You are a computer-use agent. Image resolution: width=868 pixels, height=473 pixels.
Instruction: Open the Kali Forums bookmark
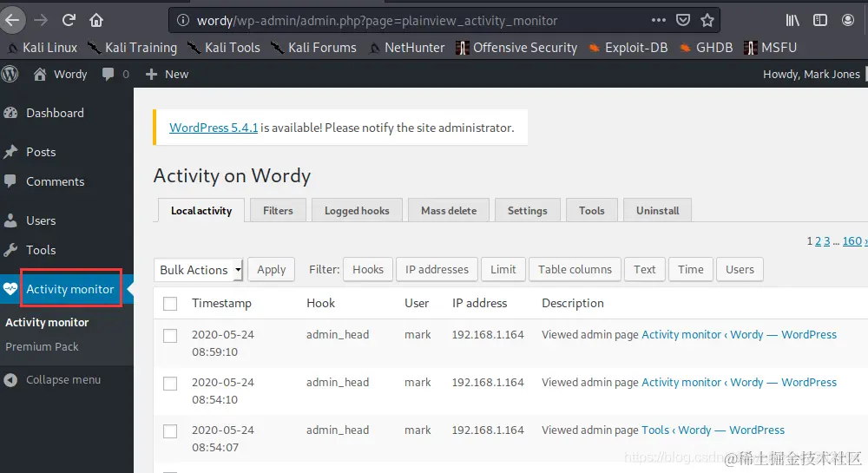coord(314,48)
